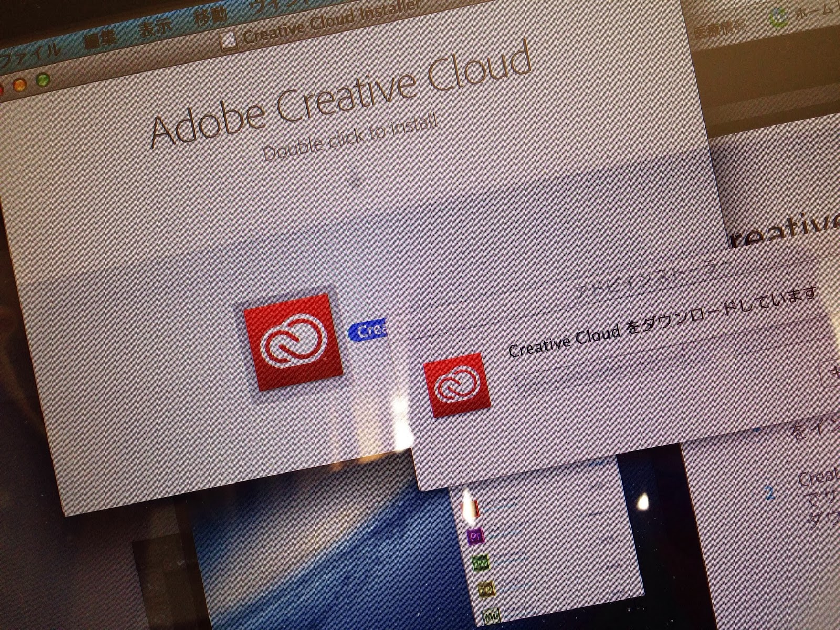Zoom the installer window with green button
The height and width of the screenshot is (630, 840).
(43, 80)
